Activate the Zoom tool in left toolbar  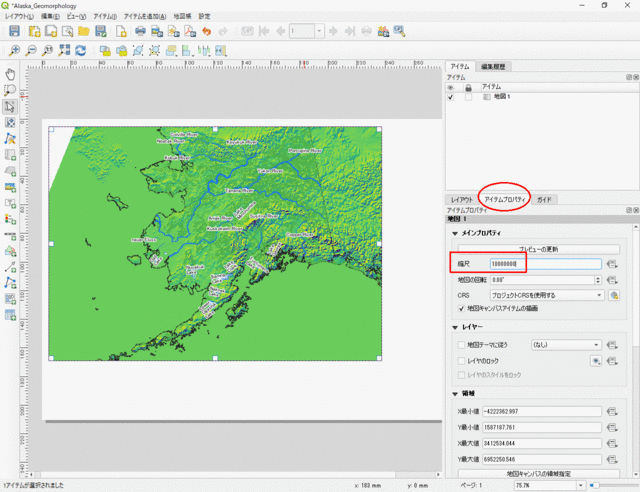[x=10, y=90]
